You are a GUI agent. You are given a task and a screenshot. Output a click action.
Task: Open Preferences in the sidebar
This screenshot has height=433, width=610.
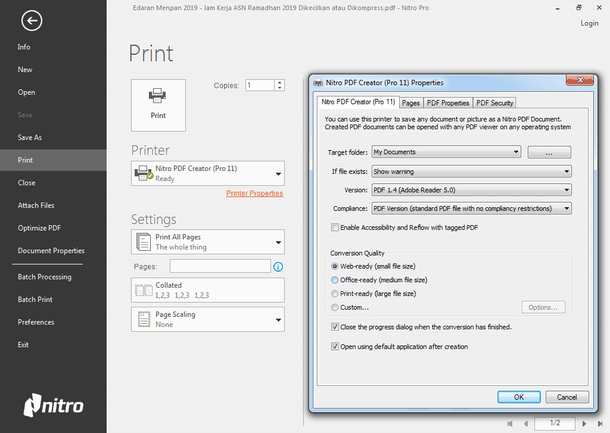click(36, 322)
